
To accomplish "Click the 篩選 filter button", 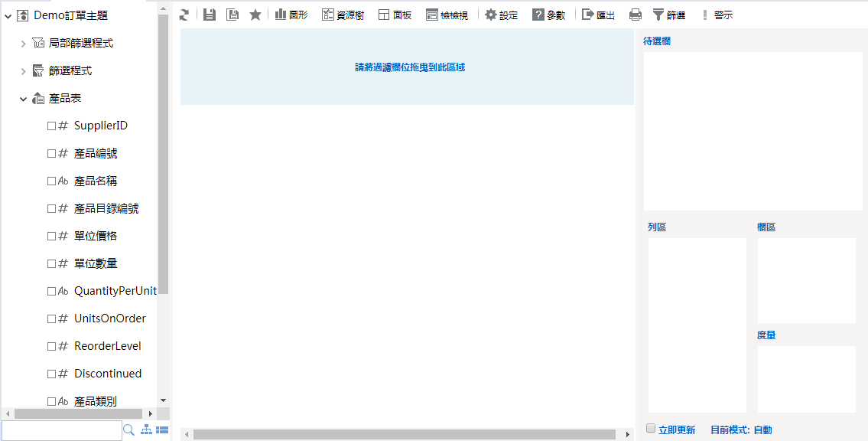I will [668, 15].
